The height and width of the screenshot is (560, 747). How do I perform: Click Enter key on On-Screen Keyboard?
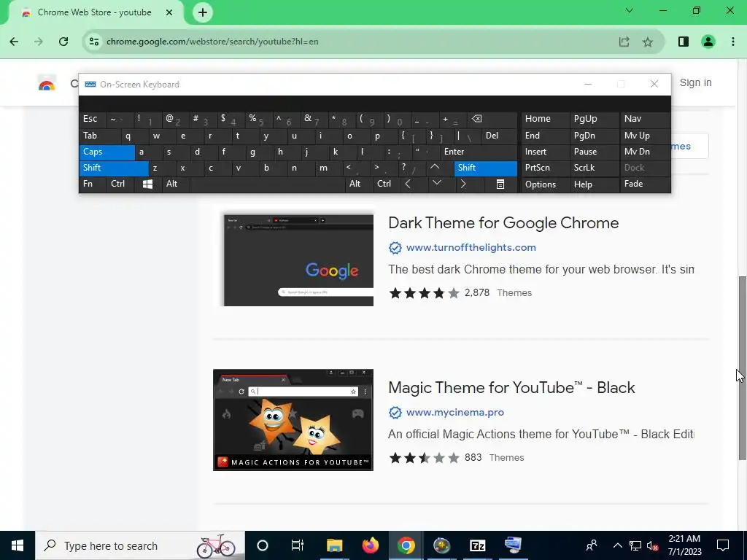point(479,152)
